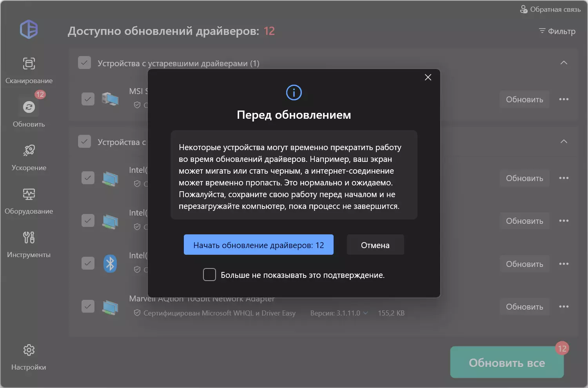
Task: Click the MSI device icon
Action: pyautogui.click(x=110, y=99)
